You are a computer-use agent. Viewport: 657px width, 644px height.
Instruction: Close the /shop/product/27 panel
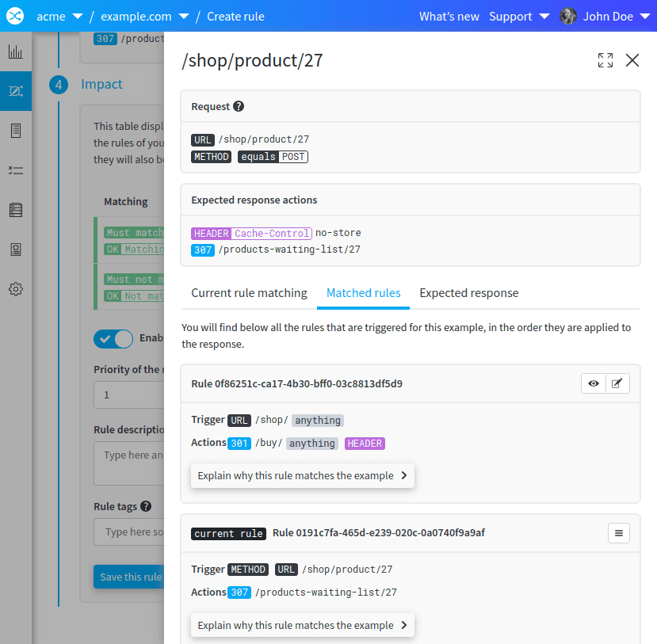(632, 60)
